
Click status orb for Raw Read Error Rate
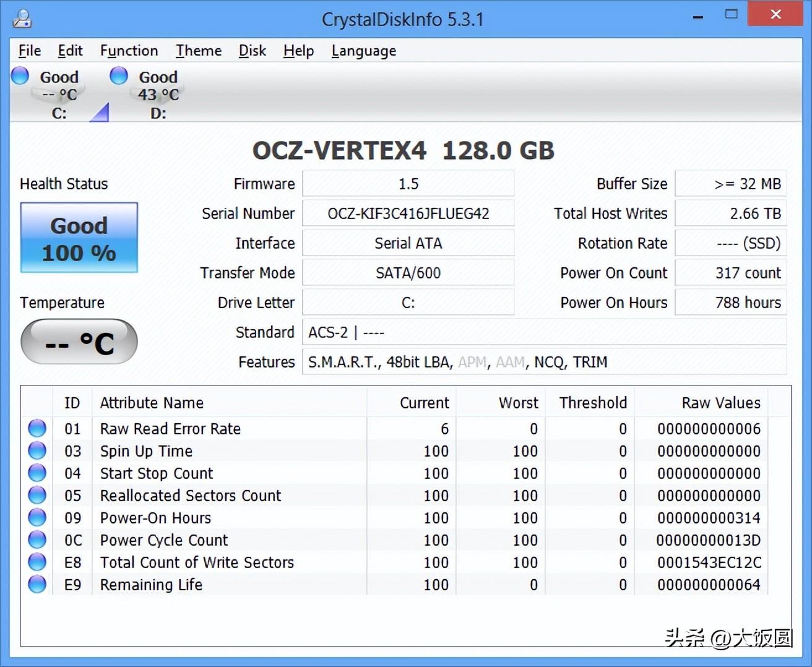point(37,428)
